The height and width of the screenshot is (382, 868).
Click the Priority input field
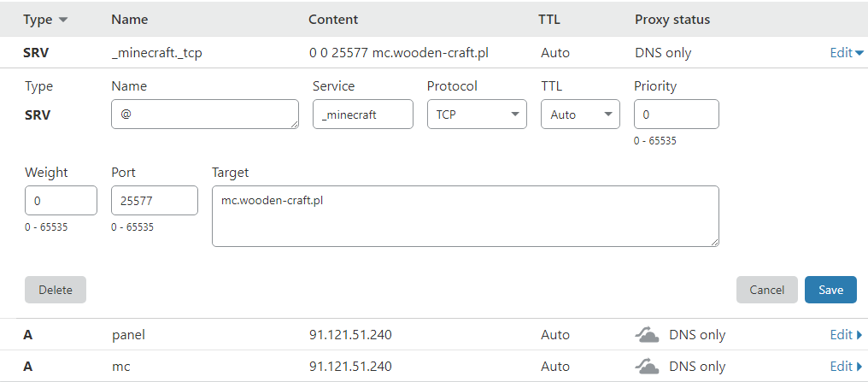pyautogui.click(x=676, y=115)
